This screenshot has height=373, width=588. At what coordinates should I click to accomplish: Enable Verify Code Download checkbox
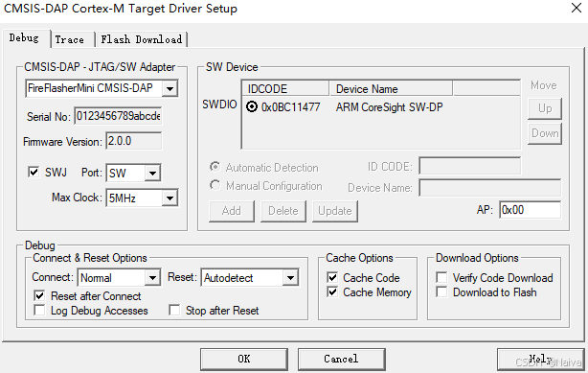pyautogui.click(x=441, y=277)
